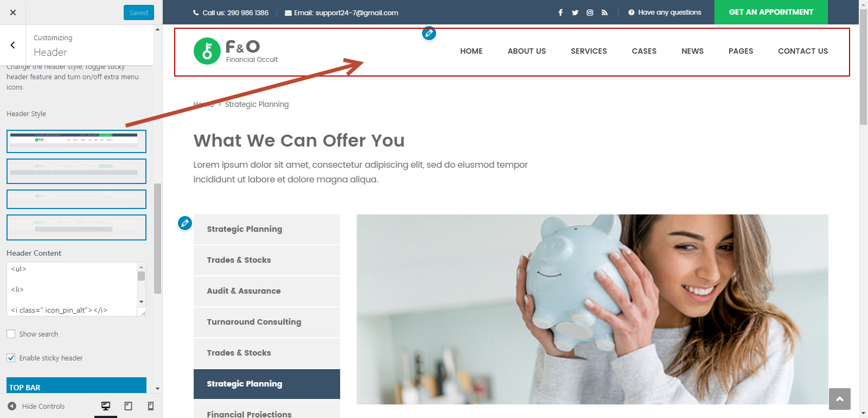Uncheck Enable sticky header
The height and width of the screenshot is (418, 868).
[11, 358]
